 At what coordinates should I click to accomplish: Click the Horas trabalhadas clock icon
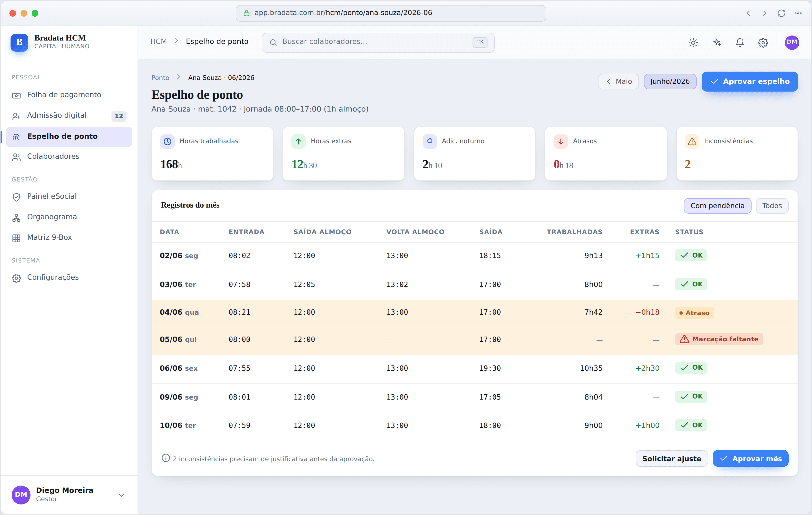click(x=168, y=142)
